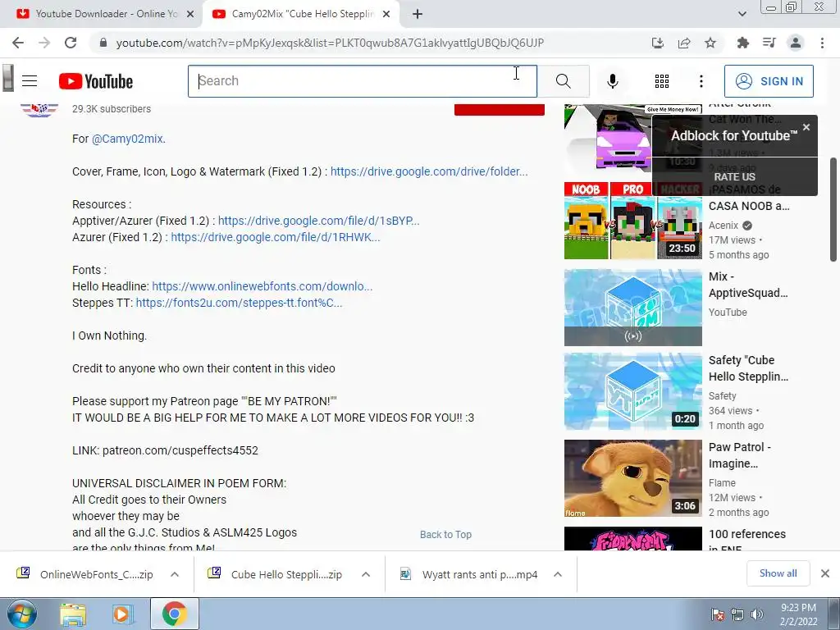840x630 pixels.
Task: Expand options for OnlineWebFonts zip download
Action: (x=175, y=574)
